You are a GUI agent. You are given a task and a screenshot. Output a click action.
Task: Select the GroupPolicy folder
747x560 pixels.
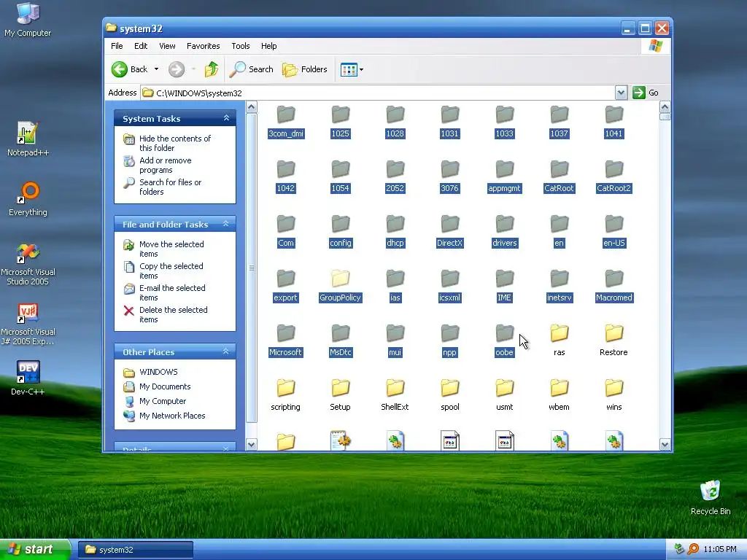tap(340, 287)
